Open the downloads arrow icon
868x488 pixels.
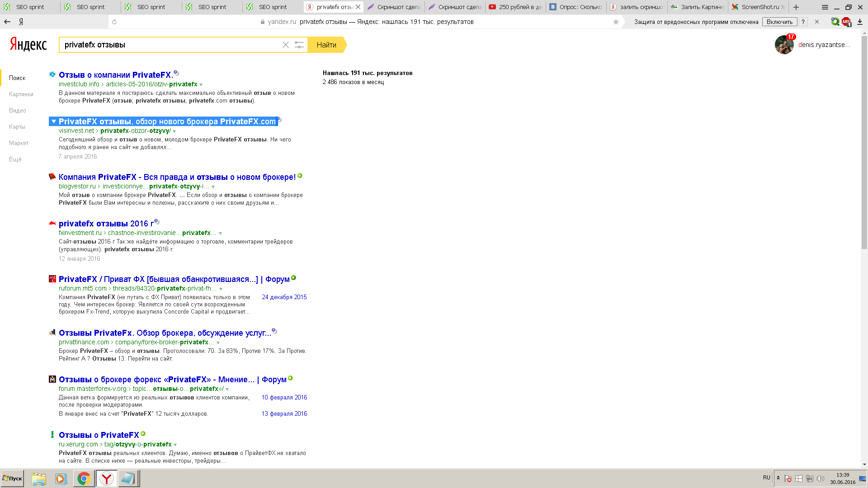859,22
